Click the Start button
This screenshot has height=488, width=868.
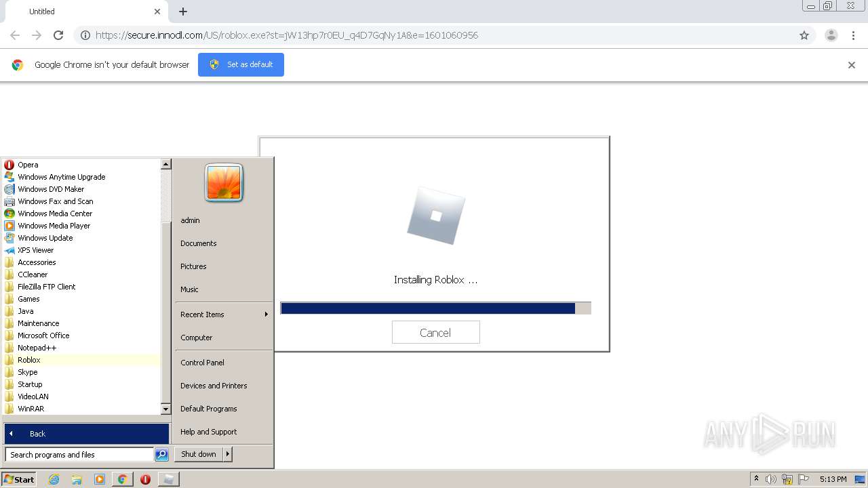19,479
